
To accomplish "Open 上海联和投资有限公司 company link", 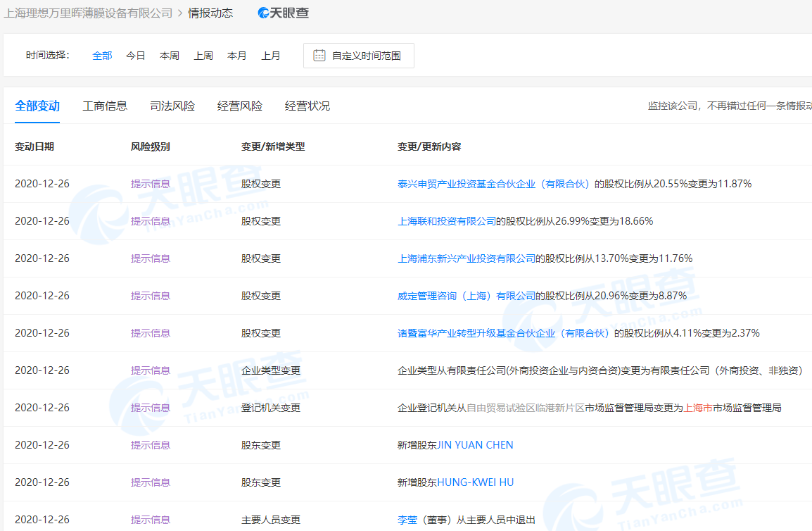I will pyautogui.click(x=446, y=221).
